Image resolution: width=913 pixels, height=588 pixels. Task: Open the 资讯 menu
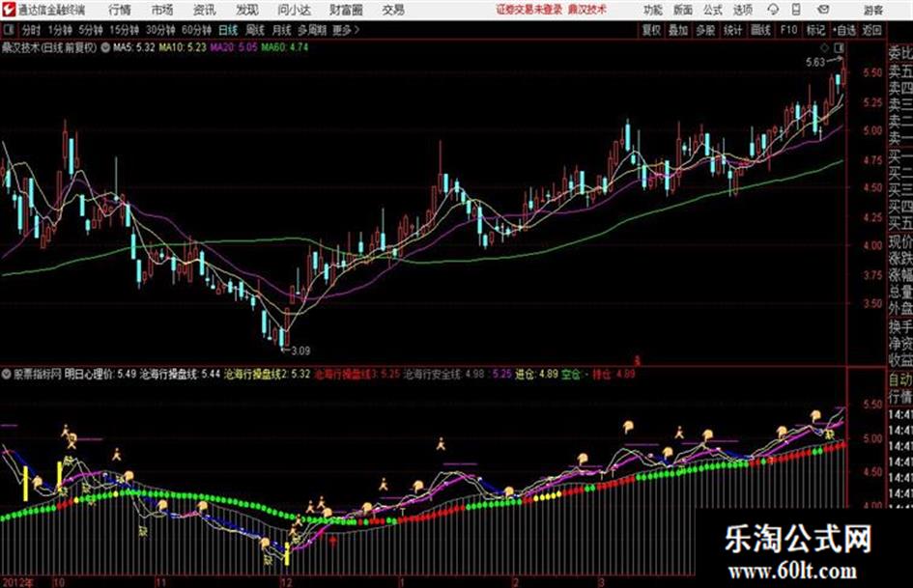(x=205, y=10)
